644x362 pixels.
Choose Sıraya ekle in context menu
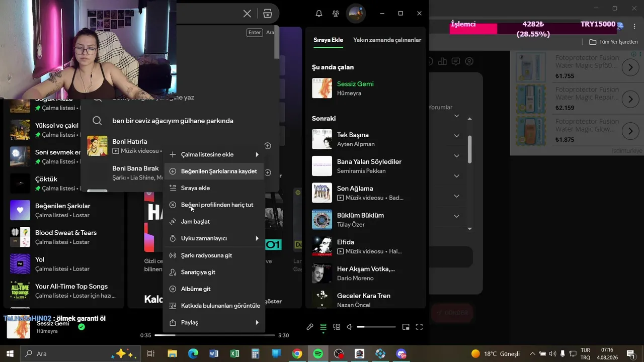click(214, 188)
